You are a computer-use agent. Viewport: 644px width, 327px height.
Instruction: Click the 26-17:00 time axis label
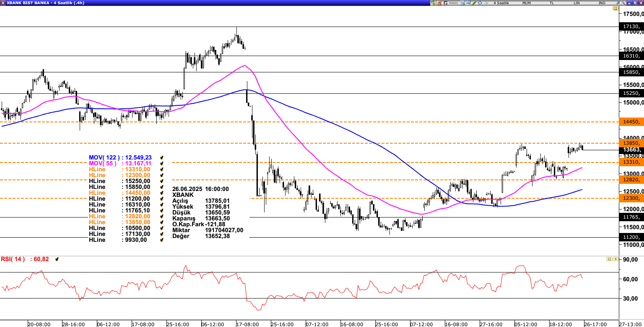tap(595, 324)
